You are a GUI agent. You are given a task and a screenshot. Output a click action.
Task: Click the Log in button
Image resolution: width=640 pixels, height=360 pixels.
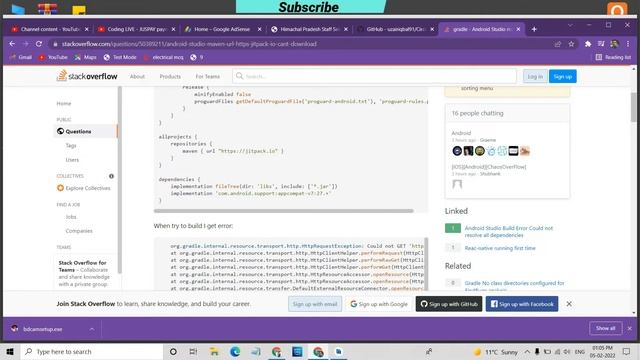535,76
